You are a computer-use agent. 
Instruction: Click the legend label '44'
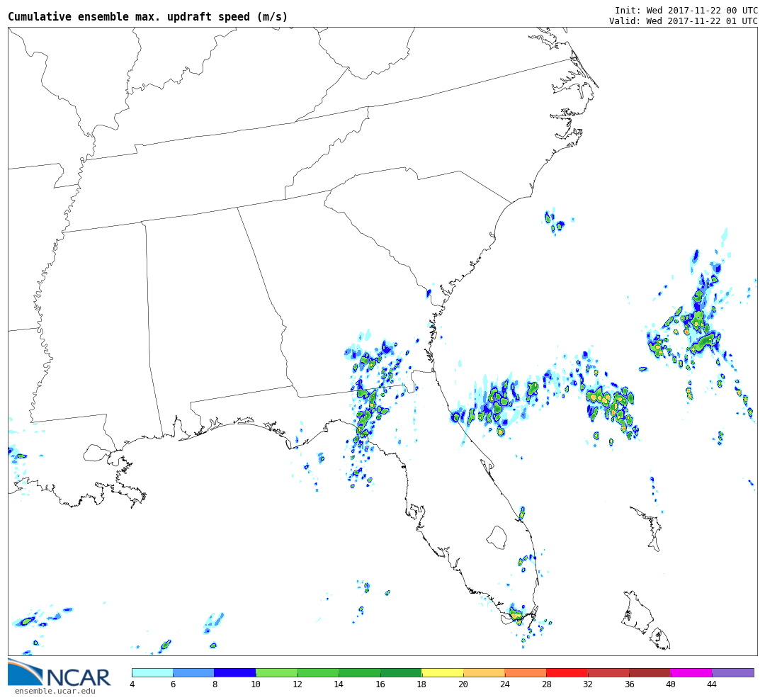point(712,684)
